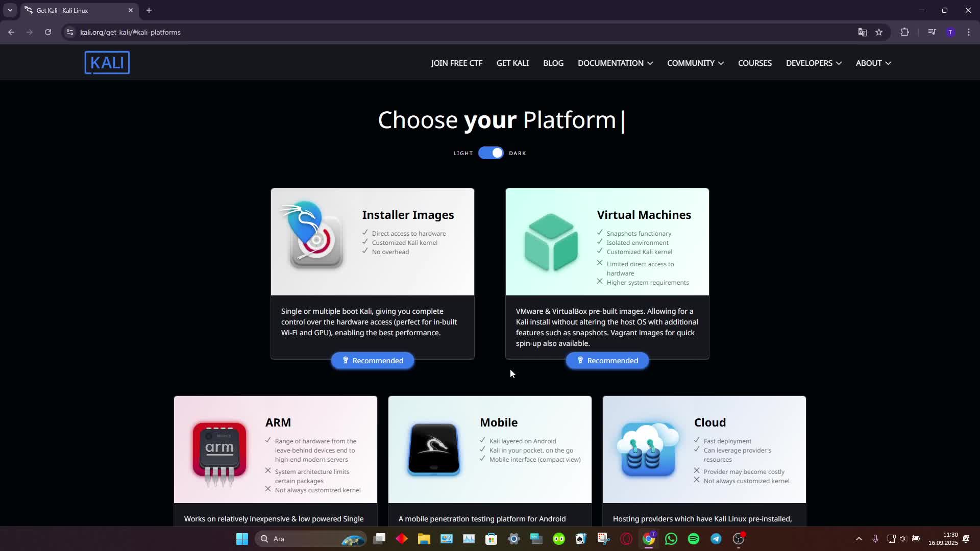Go to the Blog page
The image size is (980, 551).
[553, 63]
